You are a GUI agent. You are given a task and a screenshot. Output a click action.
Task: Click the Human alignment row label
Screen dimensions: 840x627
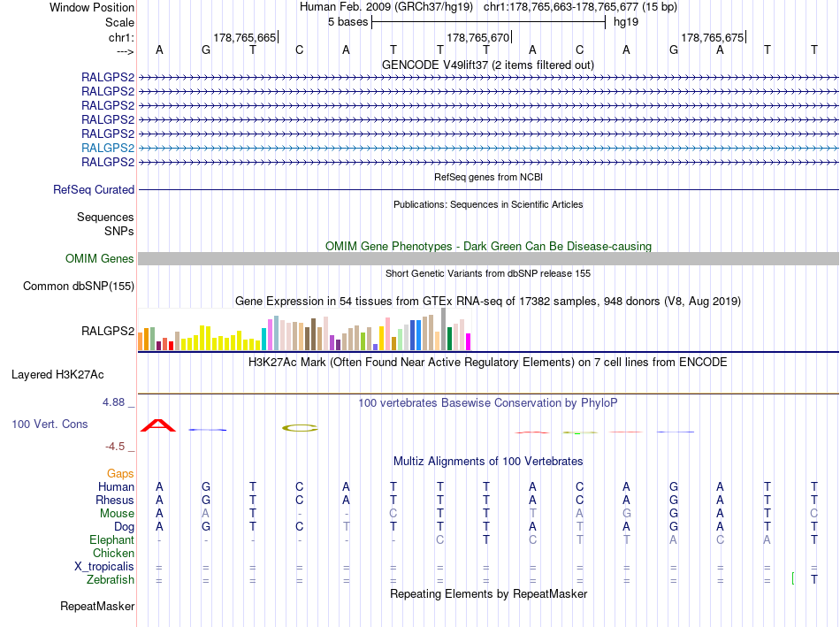click(116, 486)
